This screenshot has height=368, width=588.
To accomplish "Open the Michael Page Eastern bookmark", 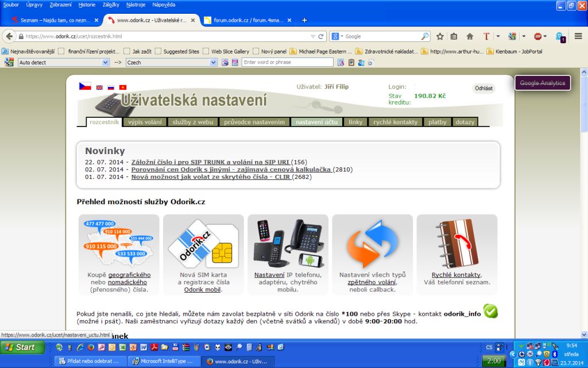I will click(320, 51).
